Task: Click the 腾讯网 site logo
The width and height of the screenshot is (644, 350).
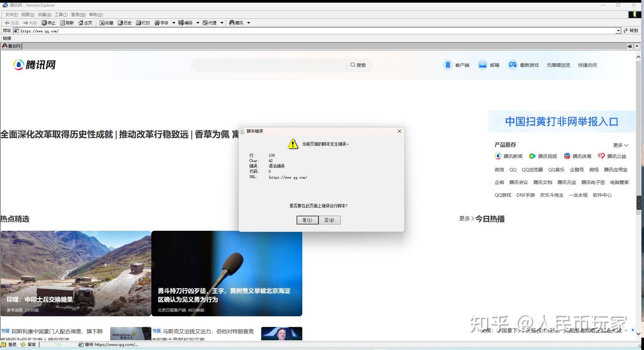Action: click(x=34, y=65)
